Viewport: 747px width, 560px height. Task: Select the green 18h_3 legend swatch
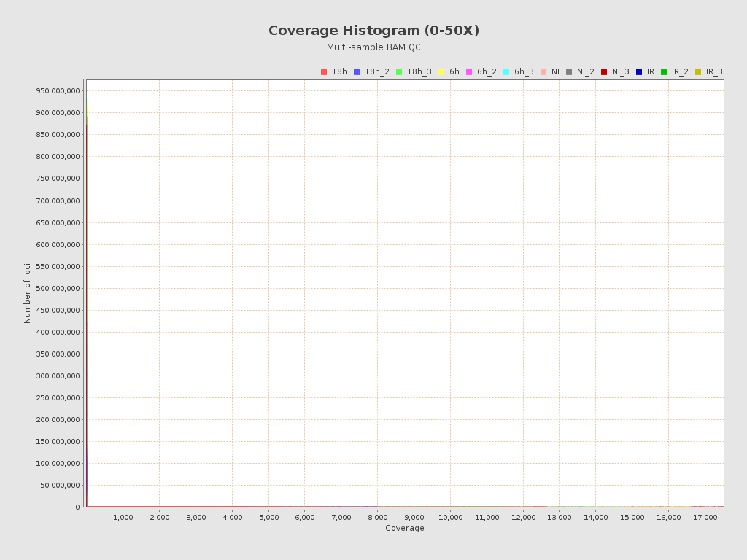click(399, 72)
